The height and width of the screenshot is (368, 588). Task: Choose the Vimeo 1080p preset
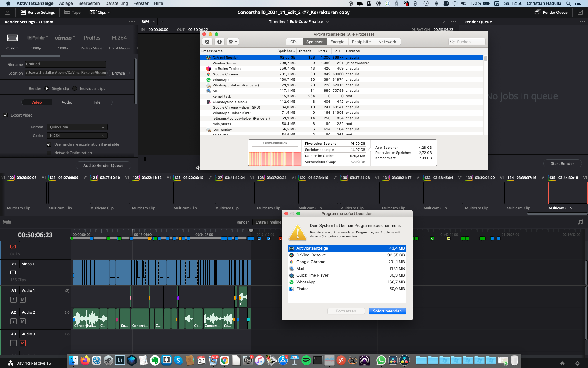click(65, 38)
